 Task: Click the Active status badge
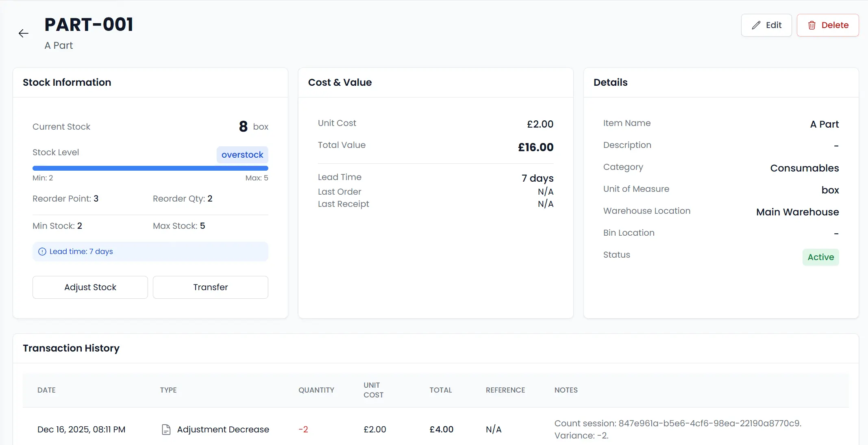coord(820,257)
